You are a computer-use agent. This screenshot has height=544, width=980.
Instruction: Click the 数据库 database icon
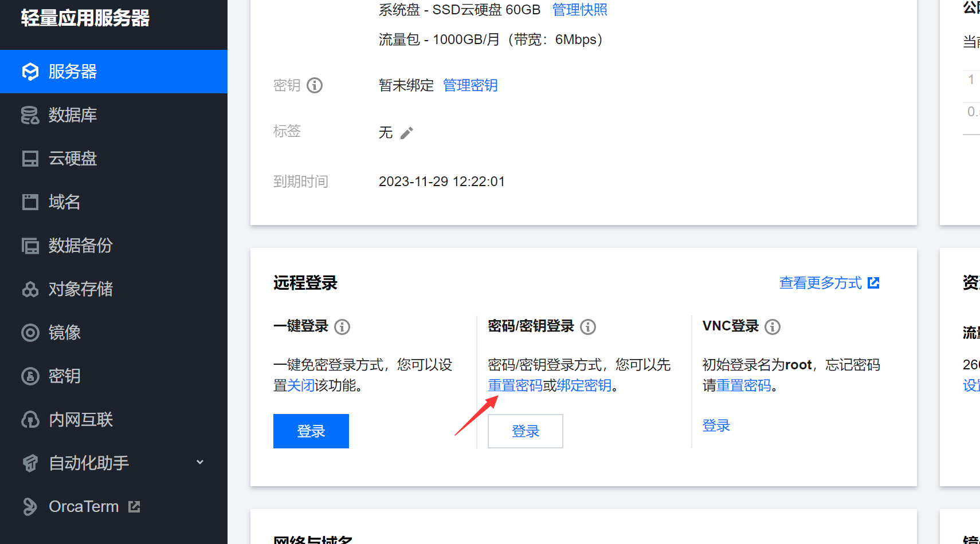[30, 115]
